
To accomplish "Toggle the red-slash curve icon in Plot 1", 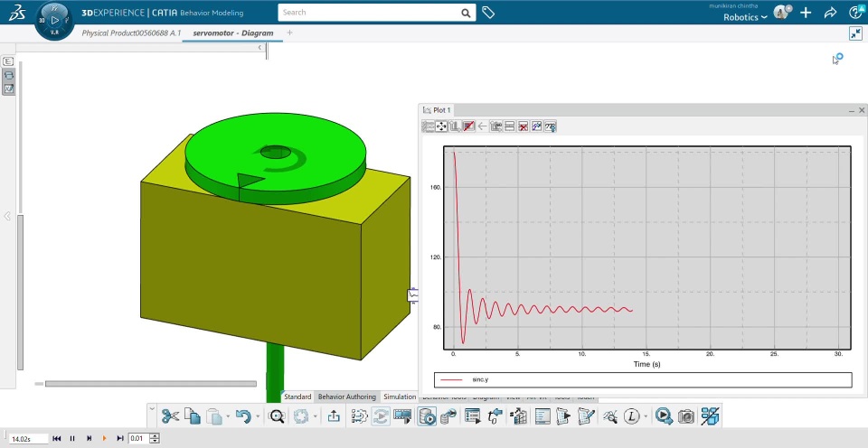I will point(468,126).
